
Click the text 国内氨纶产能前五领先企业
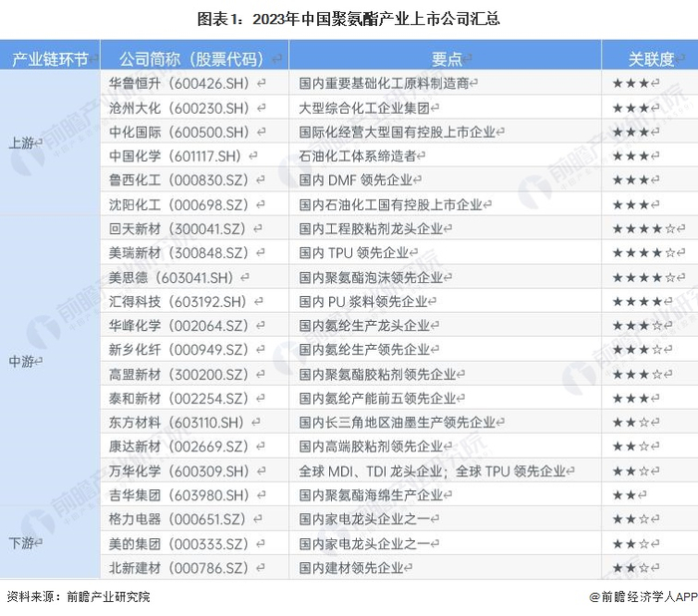pos(378,398)
